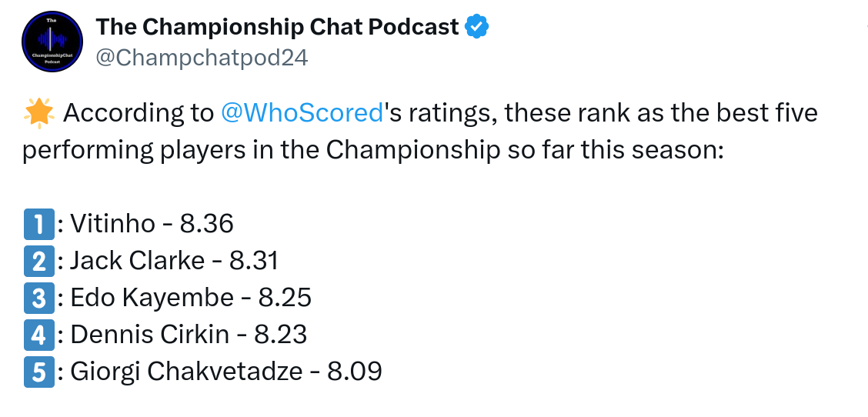Image resolution: width=868 pixels, height=417 pixels.
Task: Click the number 5 keycap emoji
Action: [x=38, y=372]
